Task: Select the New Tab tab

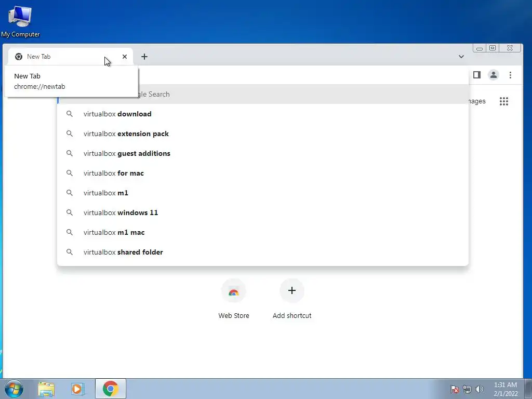Action: click(71, 57)
